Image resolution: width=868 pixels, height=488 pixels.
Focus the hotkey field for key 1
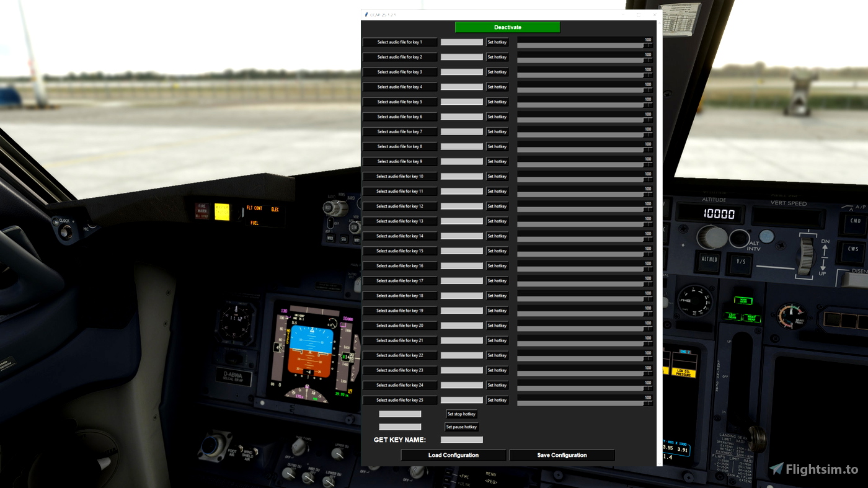pyautogui.click(x=462, y=42)
